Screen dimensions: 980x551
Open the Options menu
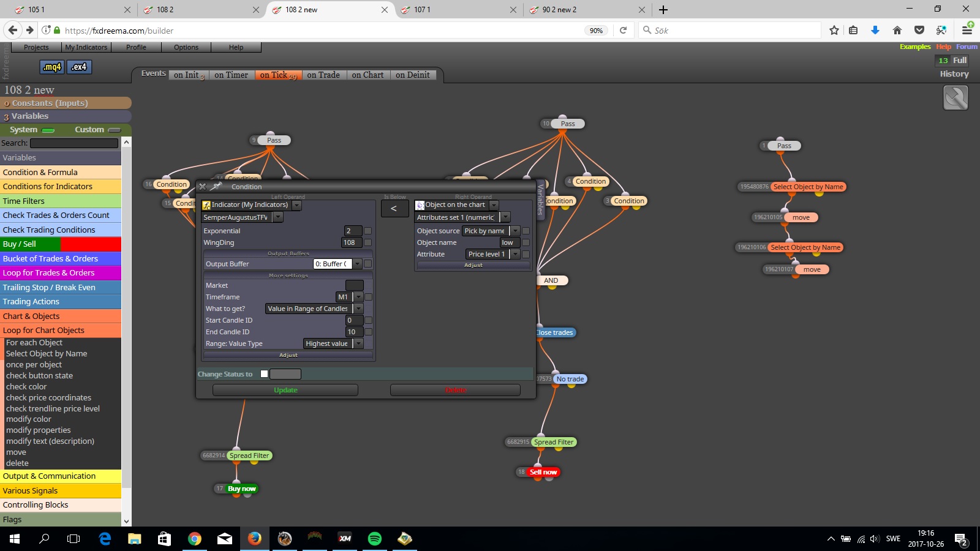[186, 47]
